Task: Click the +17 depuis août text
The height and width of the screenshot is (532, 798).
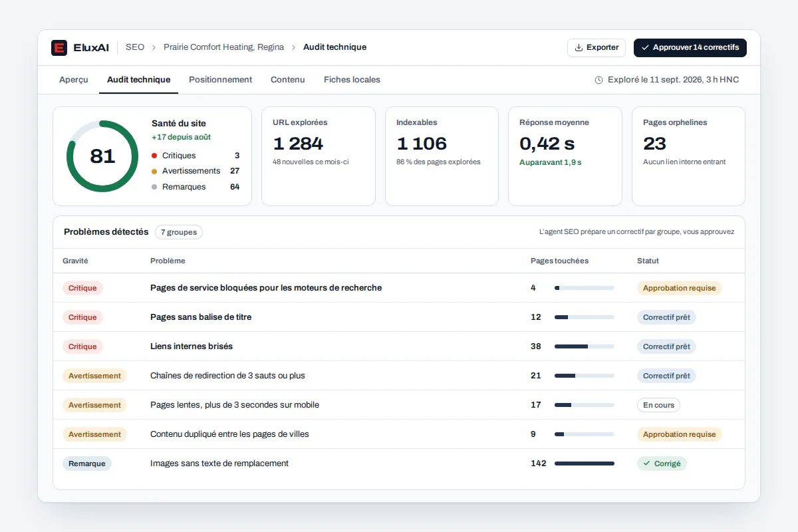Action: click(x=181, y=137)
